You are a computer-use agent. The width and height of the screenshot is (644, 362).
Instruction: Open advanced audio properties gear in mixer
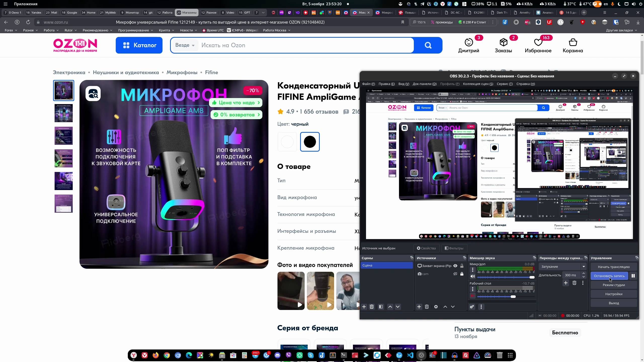point(472,307)
